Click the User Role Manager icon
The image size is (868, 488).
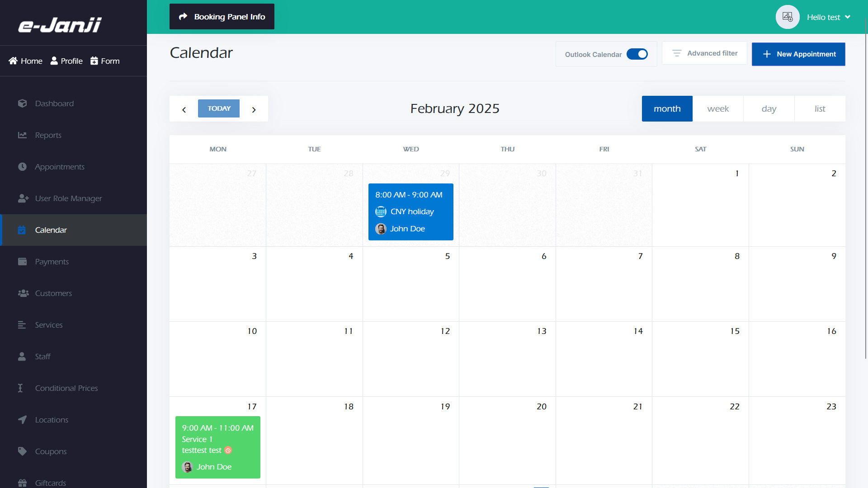[23, 198]
